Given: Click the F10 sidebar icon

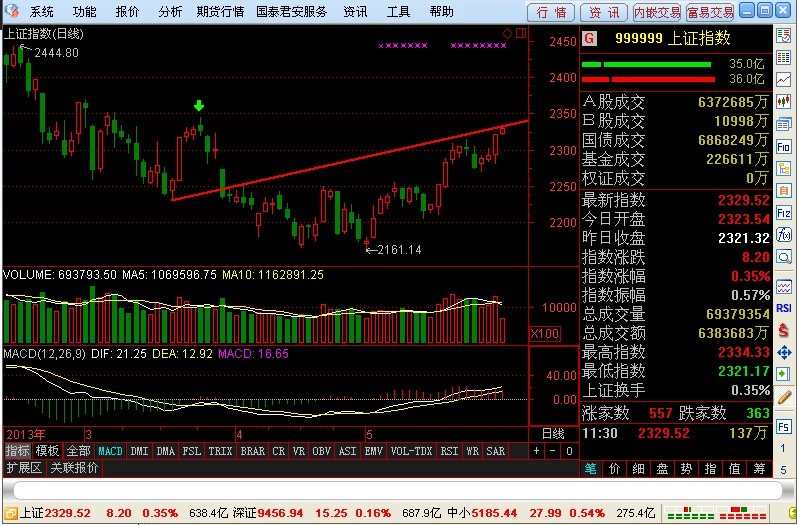Looking at the screenshot, I should [x=783, y=146].
